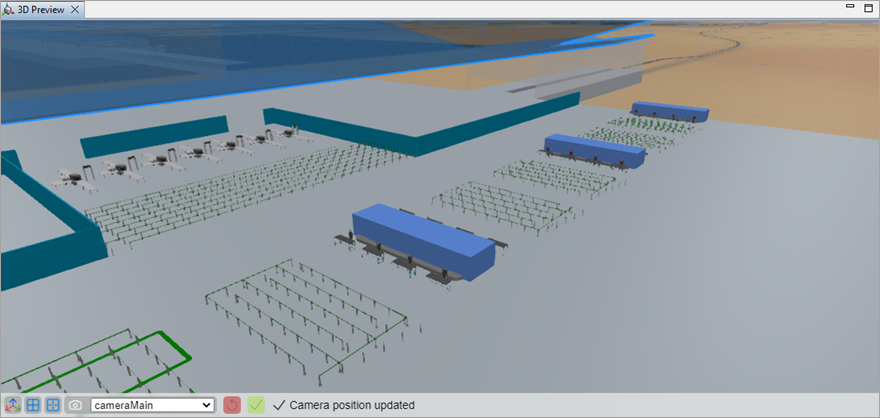
Task: Open the cameraMain dropdown
Action: 152,405
